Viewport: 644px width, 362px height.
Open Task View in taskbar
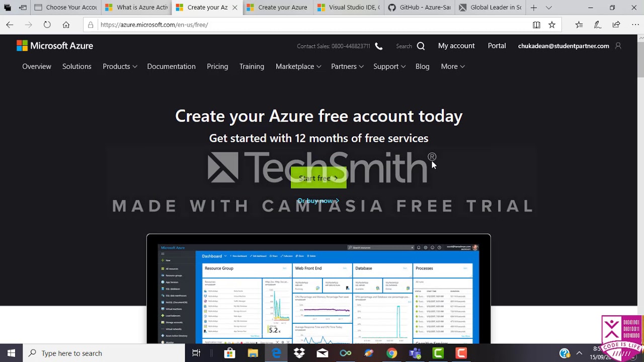click(196, 353)
